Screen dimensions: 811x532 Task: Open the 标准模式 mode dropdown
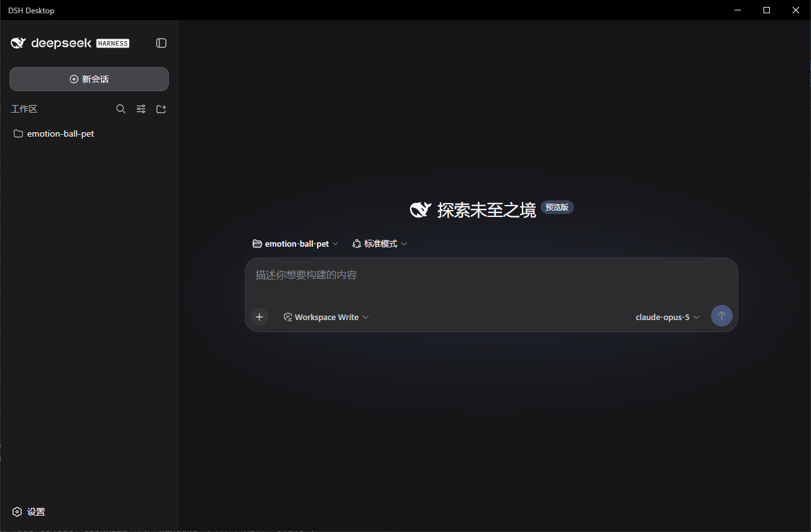click(x=380, y=244)
